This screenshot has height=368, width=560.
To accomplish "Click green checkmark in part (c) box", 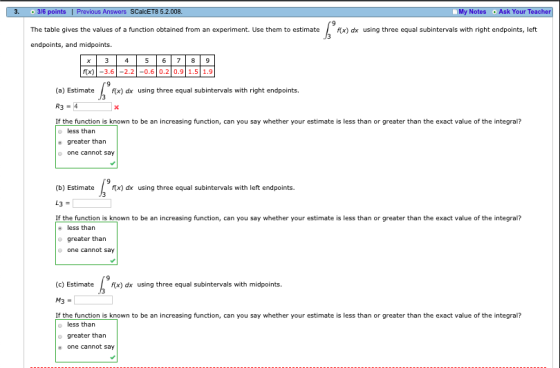I will [112, 357].
